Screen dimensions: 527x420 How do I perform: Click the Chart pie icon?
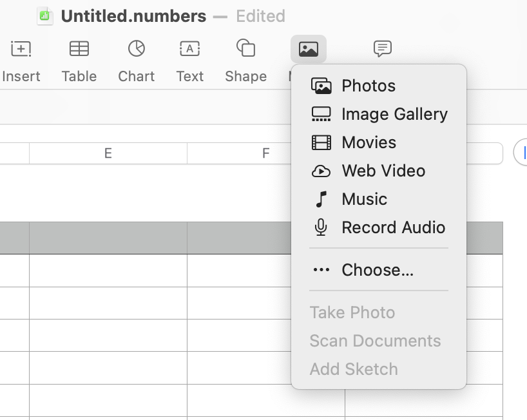click(x=136, y=49)
